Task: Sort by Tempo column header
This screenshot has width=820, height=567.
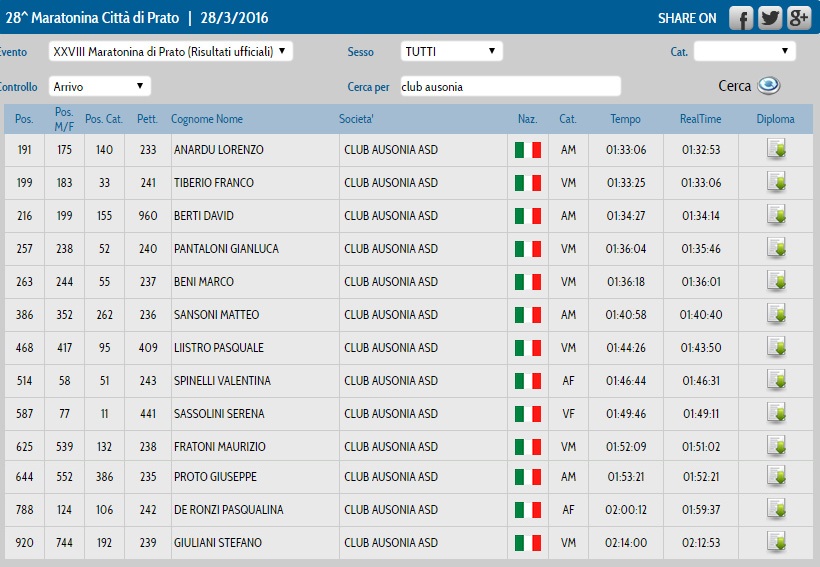Action: click(625, 119)
